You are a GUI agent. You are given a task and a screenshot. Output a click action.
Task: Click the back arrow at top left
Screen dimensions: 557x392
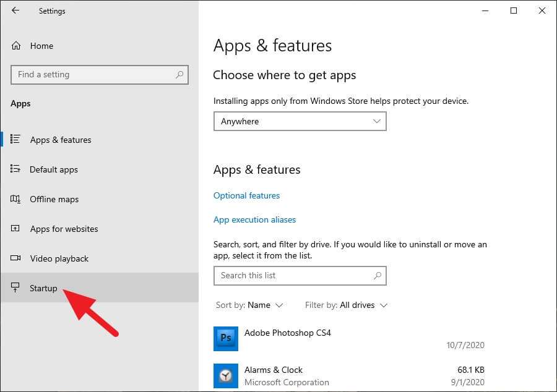15,11
